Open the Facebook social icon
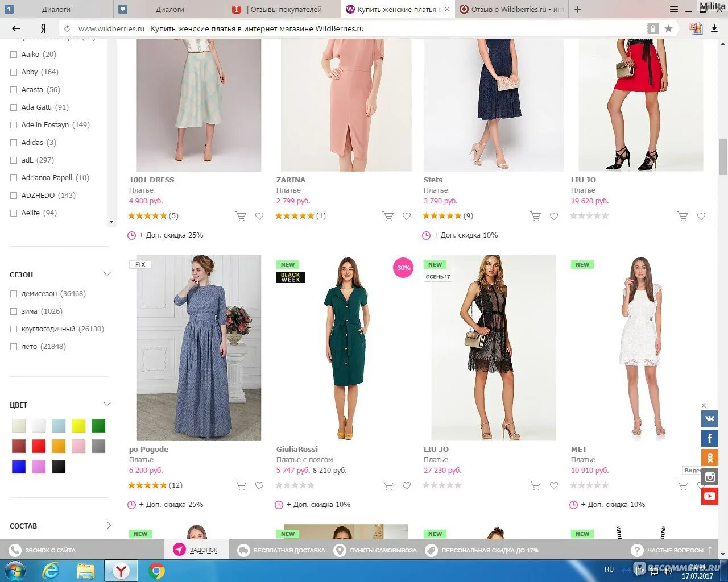The width and height of the screenshot is (728, 582). (x=710, y=438)
